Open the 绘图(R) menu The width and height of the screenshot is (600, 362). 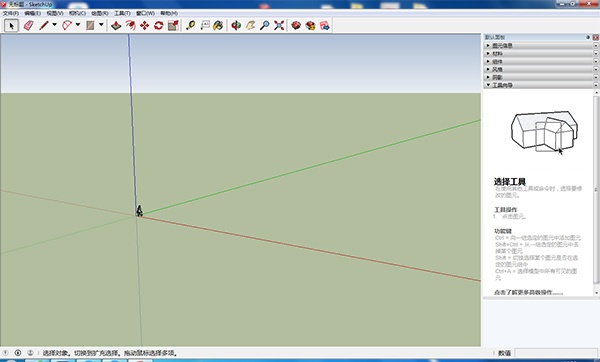coord(99,13)
